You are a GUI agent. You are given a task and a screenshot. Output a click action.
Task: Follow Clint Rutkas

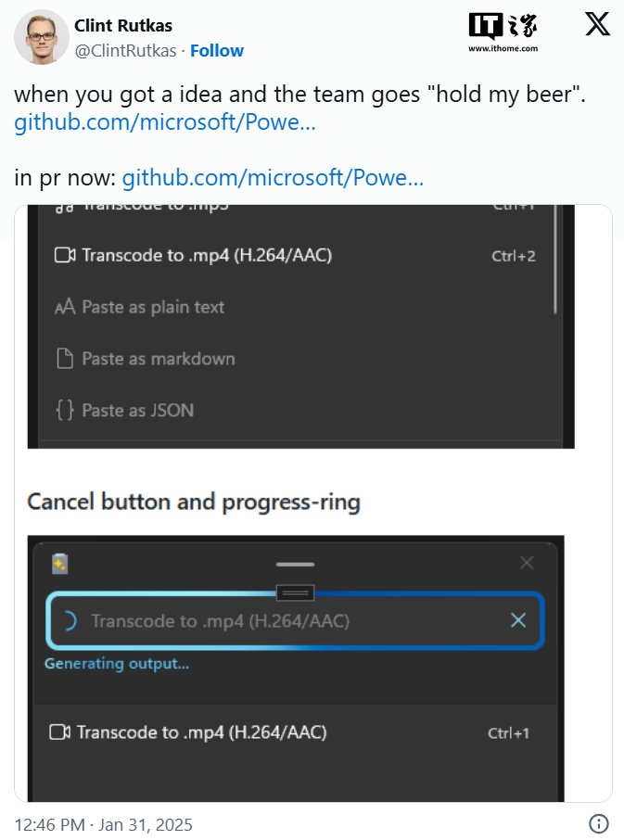pos(217,50)
